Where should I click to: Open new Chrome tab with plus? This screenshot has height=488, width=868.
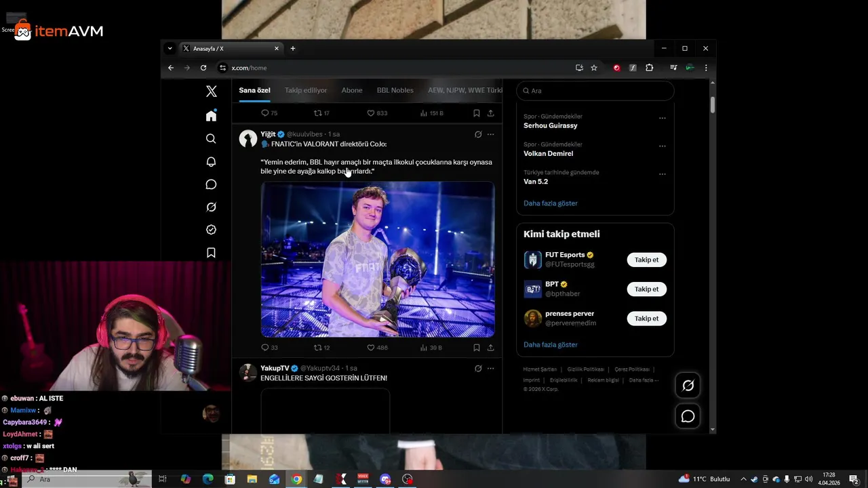pyautogui.click(x=293, y=48)
